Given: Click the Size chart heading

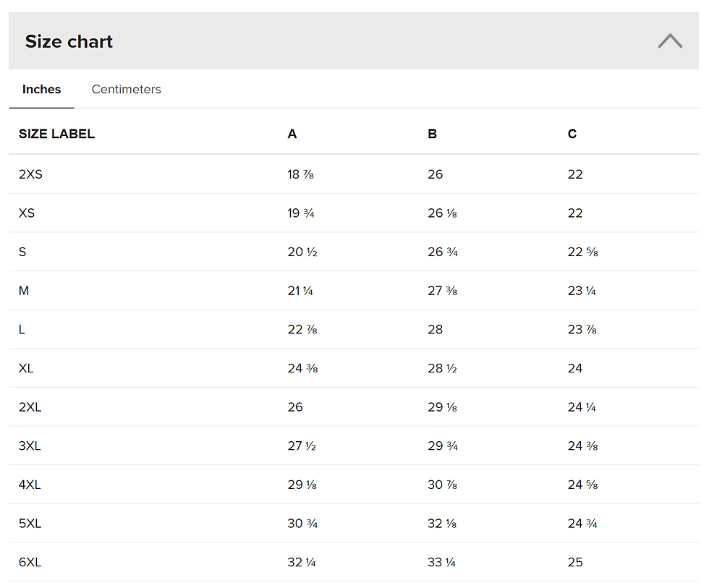Looking at the screenshot, I should pos(69,42).
